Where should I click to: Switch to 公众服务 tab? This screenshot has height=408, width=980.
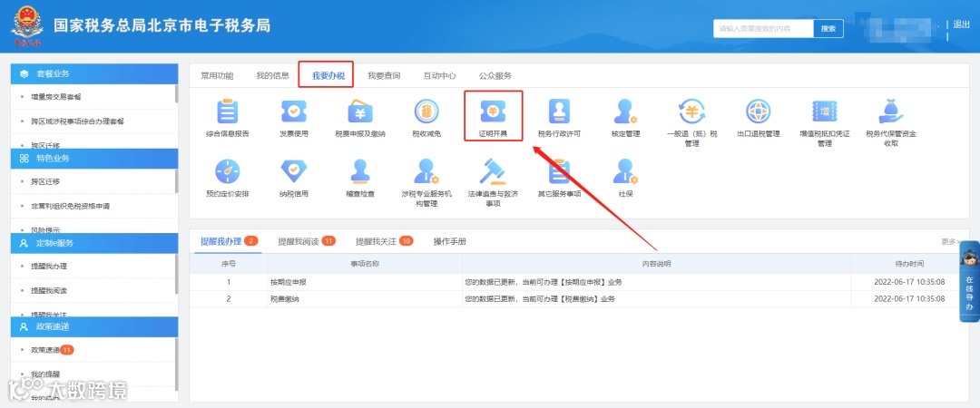[495, 75]
